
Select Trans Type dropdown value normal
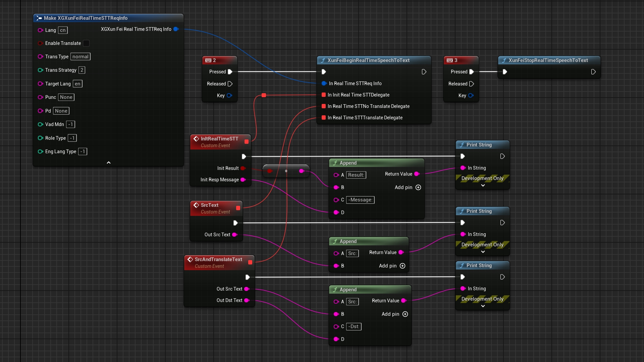point(80,57)
